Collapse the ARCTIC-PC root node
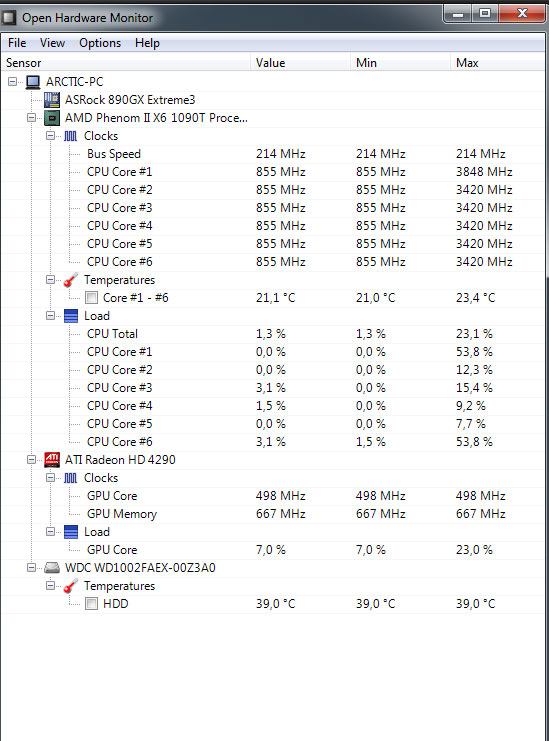 (13, 82)
